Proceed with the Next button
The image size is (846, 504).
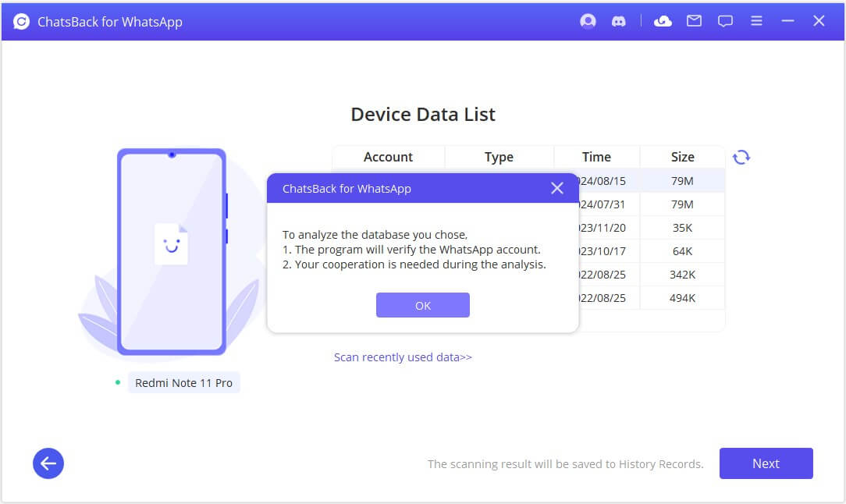click(766, 463)
